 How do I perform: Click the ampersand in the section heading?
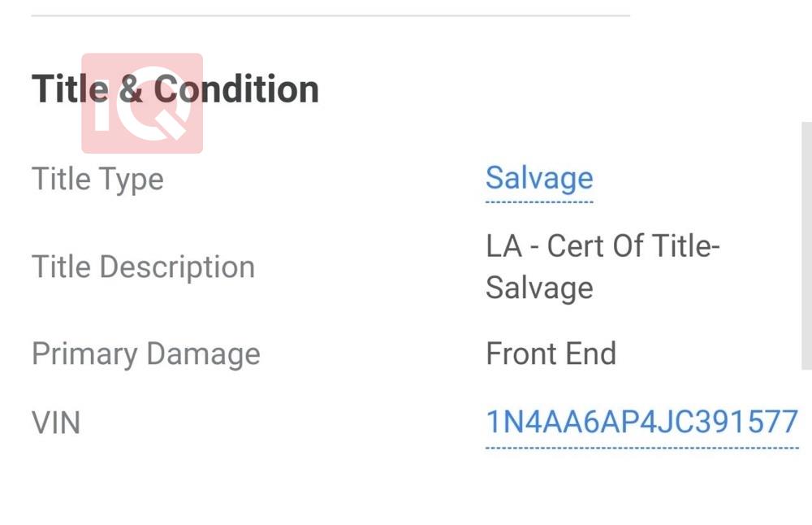coord(131,89)
